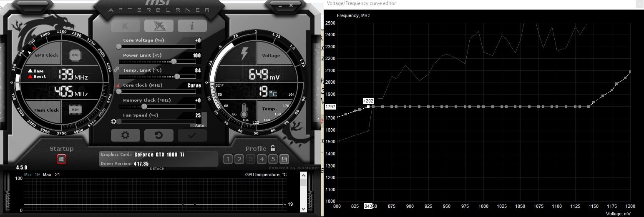This screenshot has height=217, width=644.
Task: Click the Memory Clock slider handle
Action: (144, 106)
